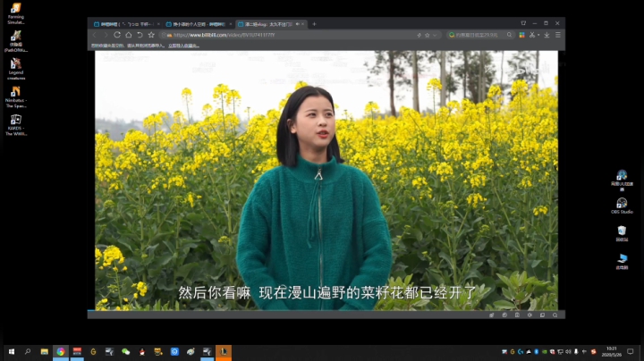The image size is (644, 361).
Task: Open the browser home page icon
Action: pos(129,35)
